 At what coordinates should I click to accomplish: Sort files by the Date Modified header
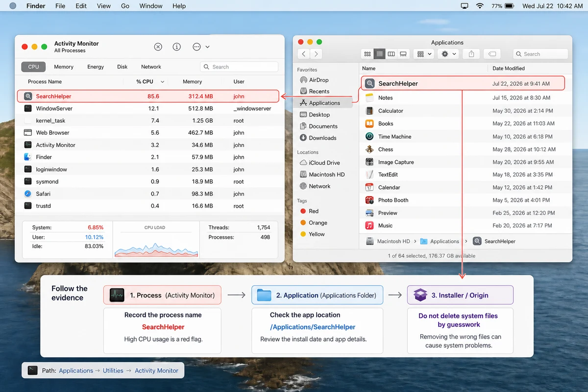[x=509, y=69]
